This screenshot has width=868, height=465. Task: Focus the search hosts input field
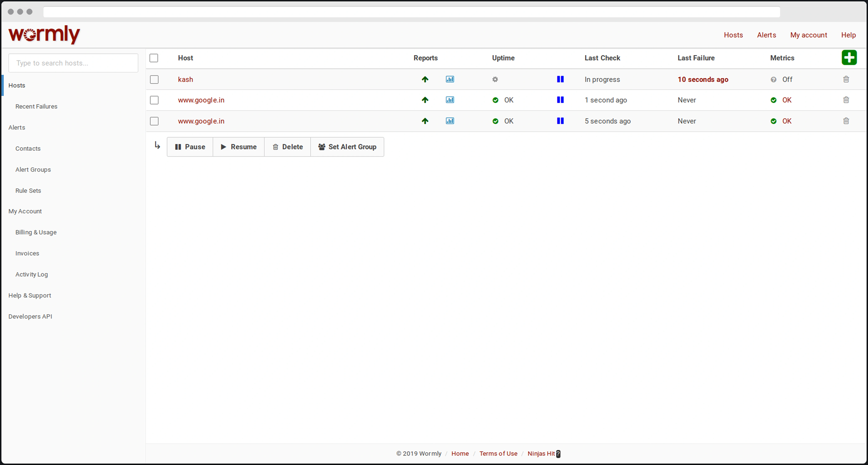73,63
